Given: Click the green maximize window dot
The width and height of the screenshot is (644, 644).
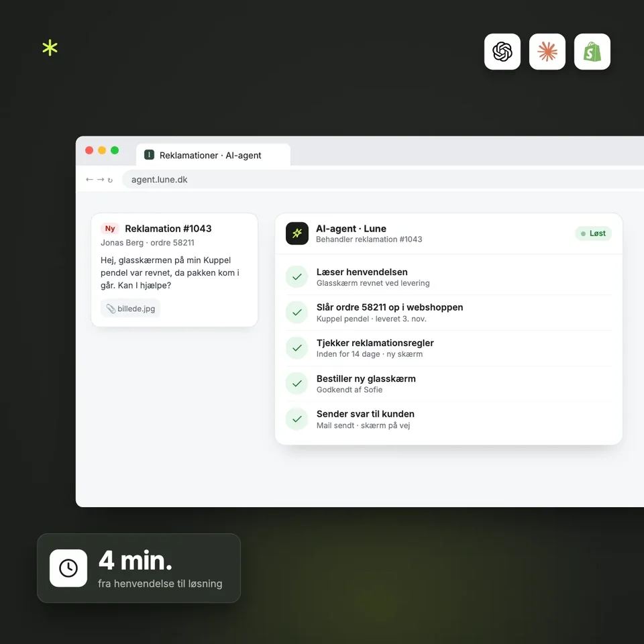Looking at the screenshot, I should pos(115,150).
